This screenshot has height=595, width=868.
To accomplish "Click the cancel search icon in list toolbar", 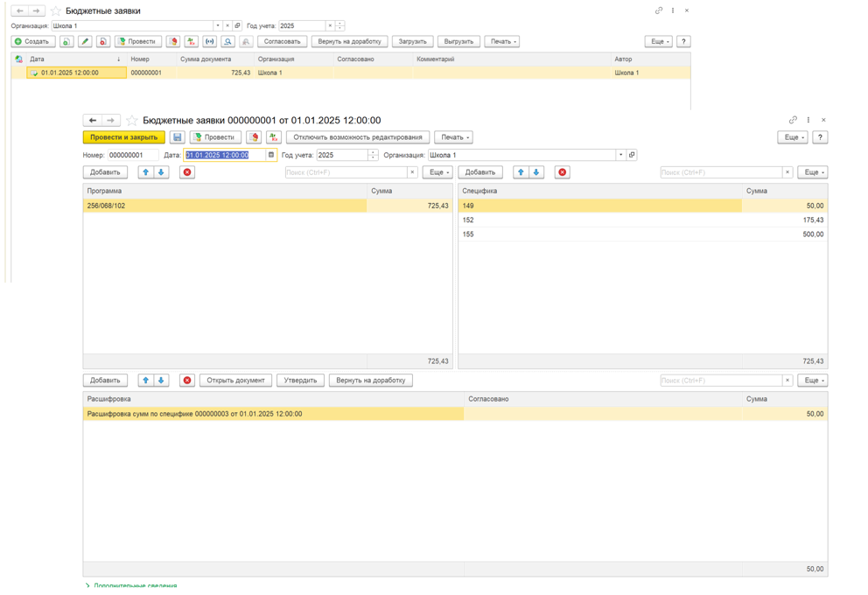I will click(246, 41).
